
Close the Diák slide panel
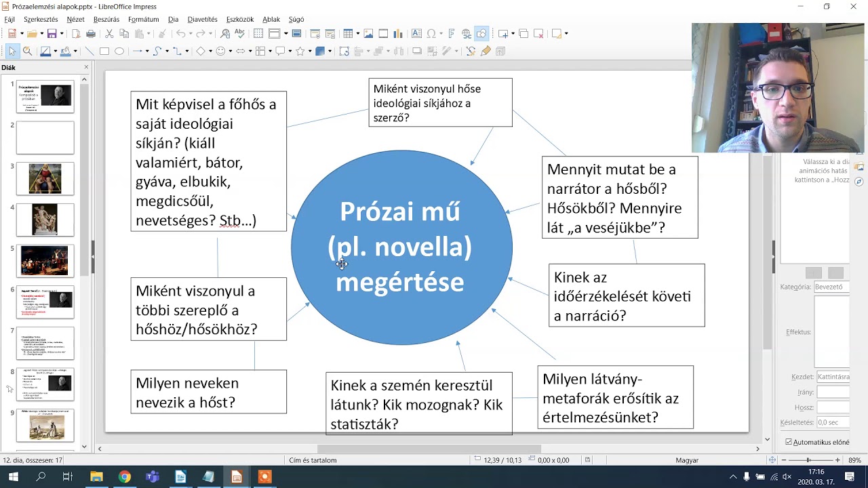click(86, 67)
